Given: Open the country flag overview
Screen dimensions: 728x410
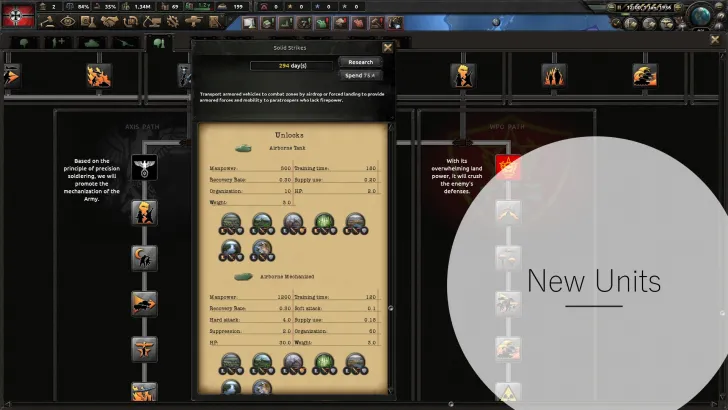Looking at the screenshot, I should coord(18,15).
